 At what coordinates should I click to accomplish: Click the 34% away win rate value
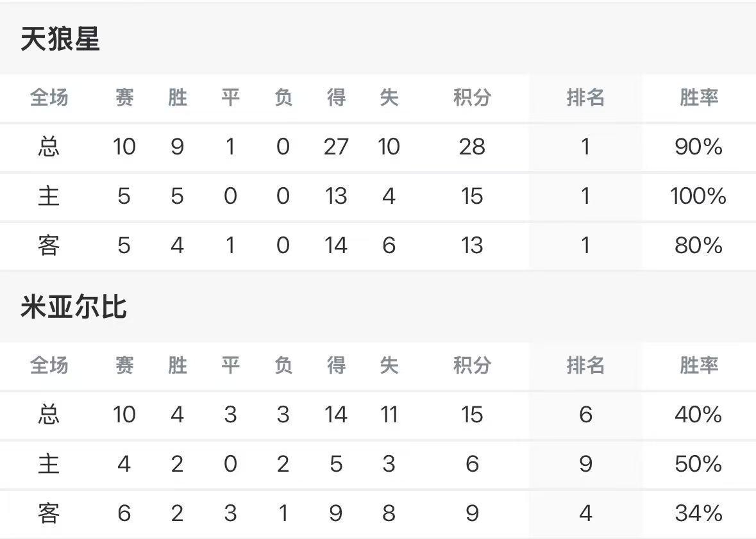pos(698,513)
